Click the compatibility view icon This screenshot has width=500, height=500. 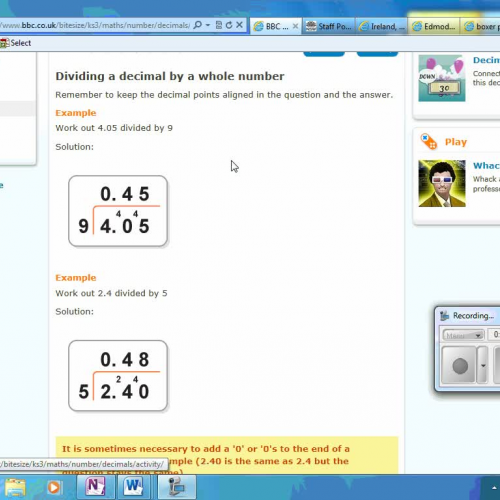tap(219, 25)
